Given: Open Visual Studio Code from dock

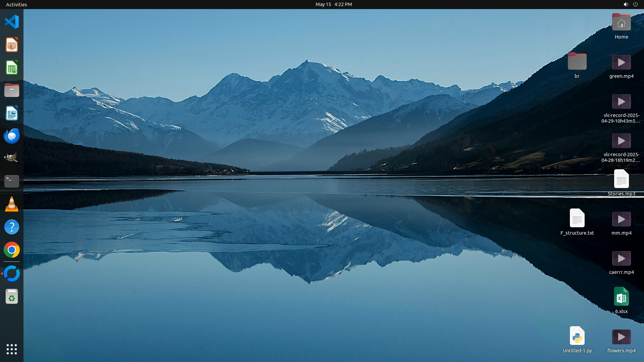Looking at the screenshot, I should pos(12,22).
